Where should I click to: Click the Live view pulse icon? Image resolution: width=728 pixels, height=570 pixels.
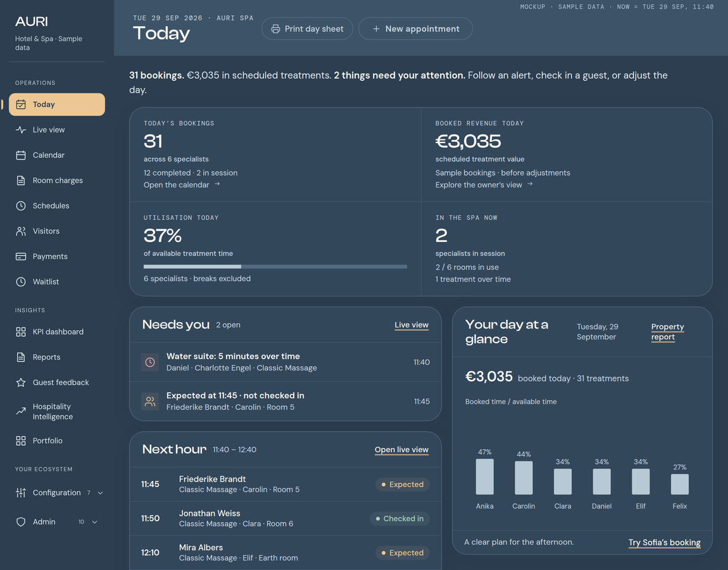point(21,130)
